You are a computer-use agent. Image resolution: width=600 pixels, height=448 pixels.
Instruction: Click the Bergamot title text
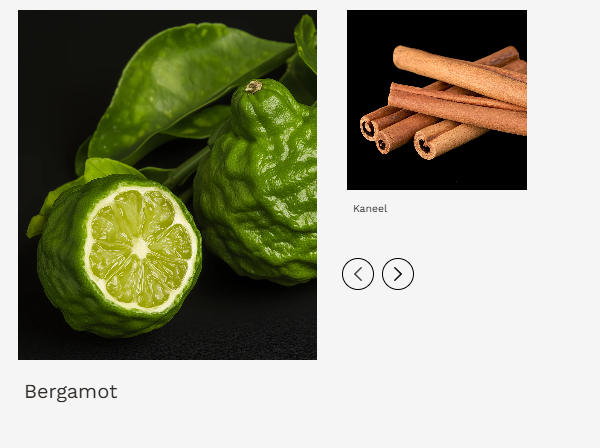pos(71,392)
